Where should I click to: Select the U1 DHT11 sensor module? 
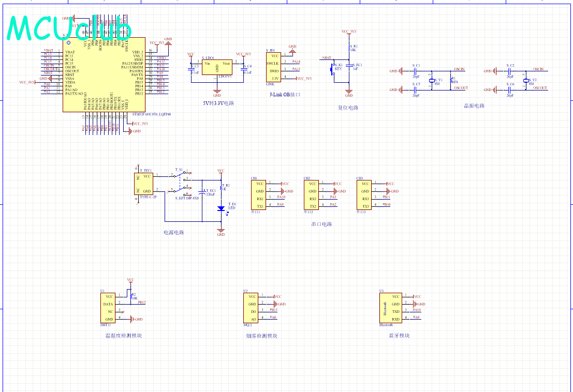tap(109, 308)
